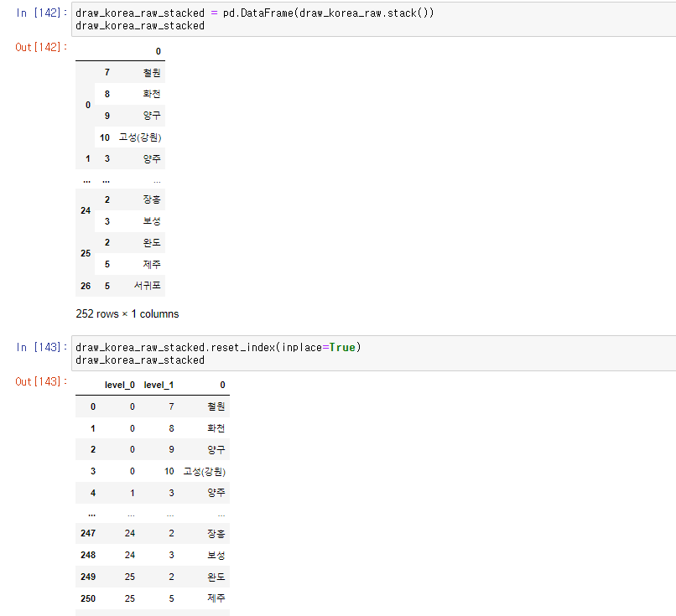Click inner index '10' in Out[142] table
Image resolution: width=676 pixels, height=616 pixels.
tap(105, 137)
